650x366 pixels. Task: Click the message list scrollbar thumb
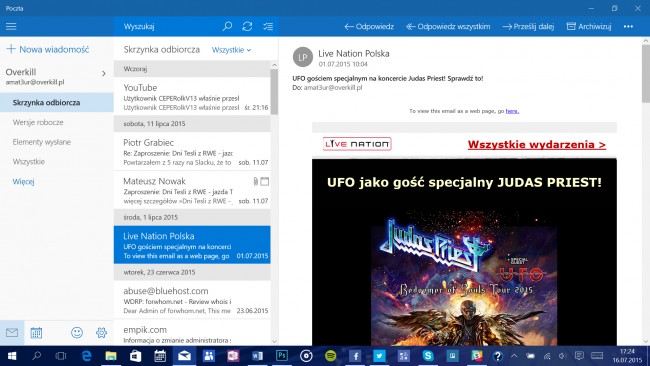click(274, 92)
